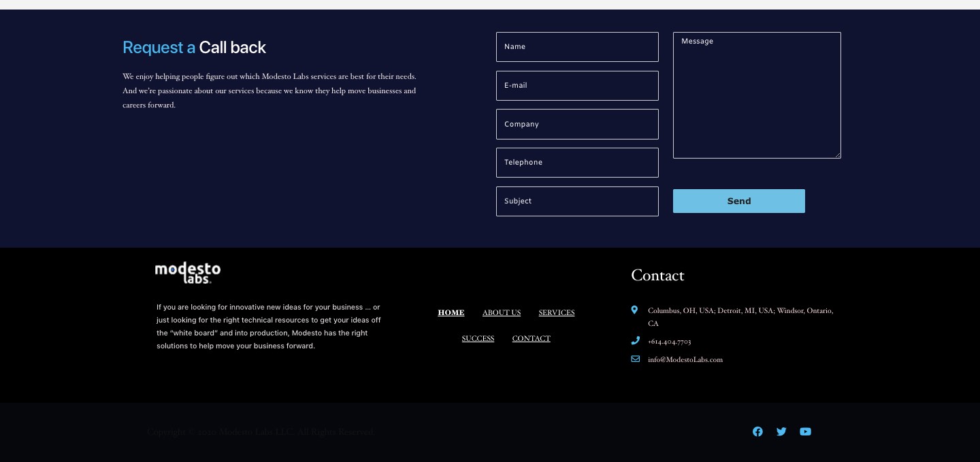The height and width of the screenshot is (462, 980).
Task: Click the Subject input field
Action: (577, 201)
